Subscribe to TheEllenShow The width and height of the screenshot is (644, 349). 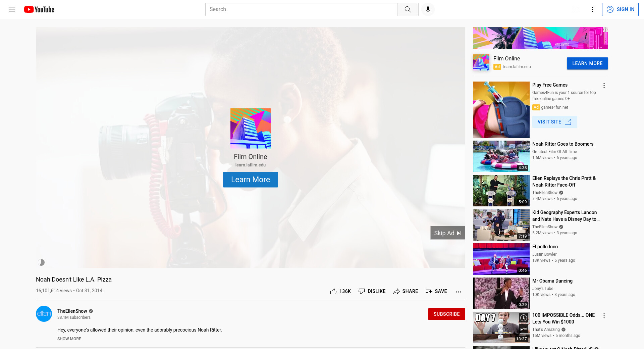click(446, 314)
